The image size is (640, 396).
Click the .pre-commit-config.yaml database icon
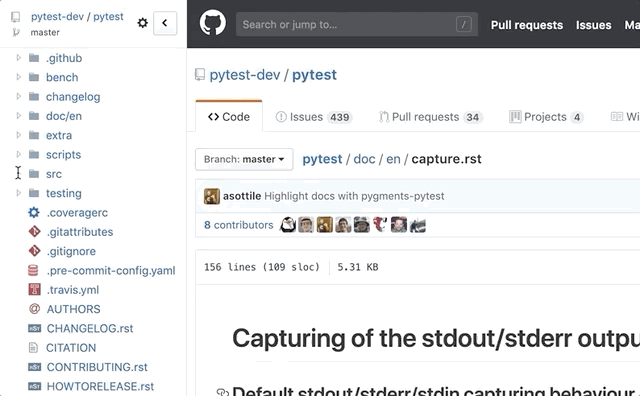click(33, 270)
